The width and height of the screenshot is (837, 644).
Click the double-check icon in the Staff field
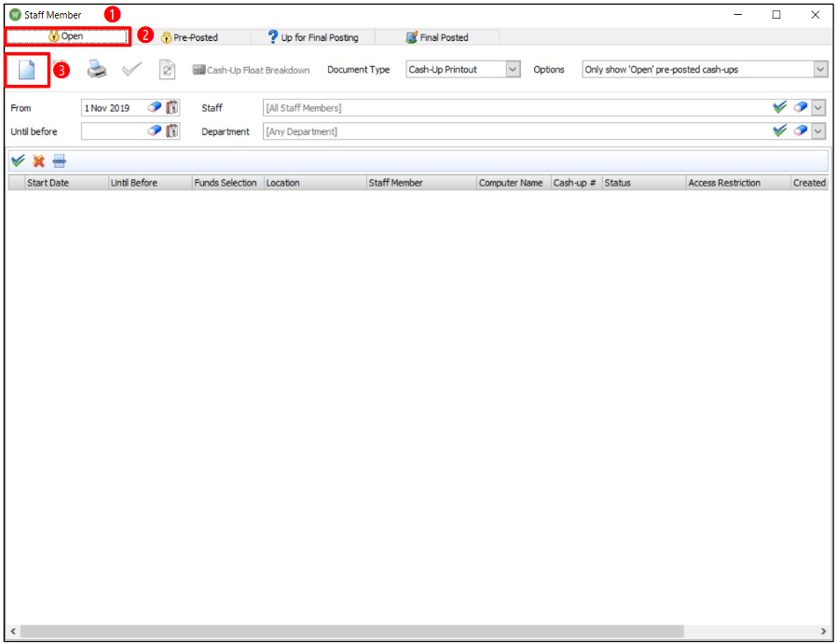(x=780, y=107)
